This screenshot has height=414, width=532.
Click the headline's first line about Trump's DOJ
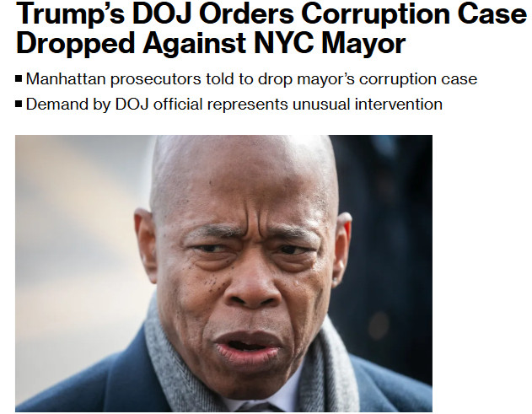(x=271, y=14)
